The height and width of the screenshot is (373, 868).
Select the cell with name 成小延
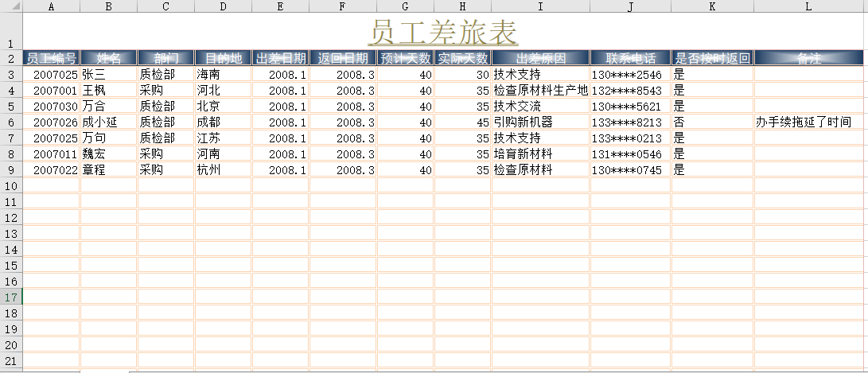pyautogui.click(x=108, y=122)
